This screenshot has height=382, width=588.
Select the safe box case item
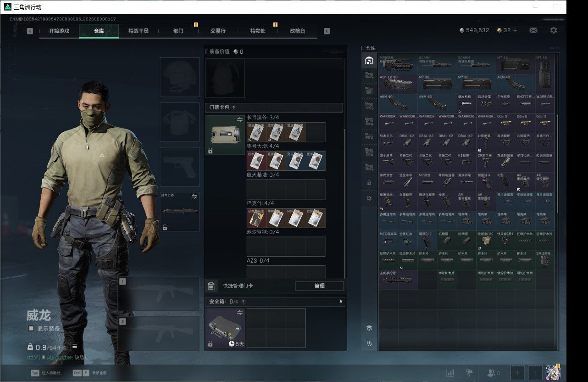(225, 328)
